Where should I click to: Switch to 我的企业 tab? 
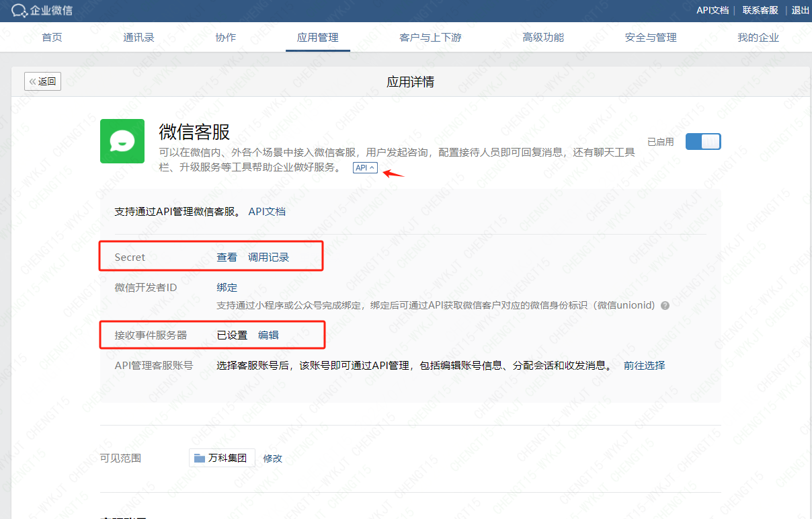tap(758, 38)
